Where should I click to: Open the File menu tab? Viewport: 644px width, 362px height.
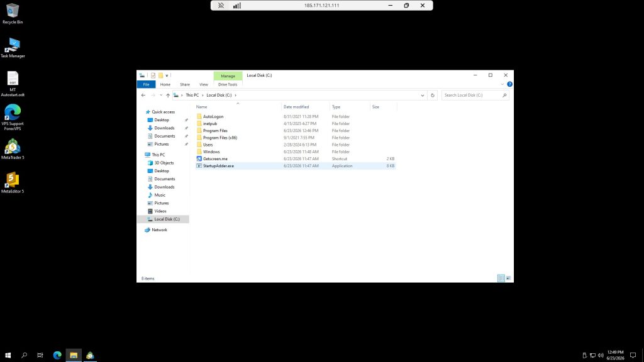tap(146, 85)
